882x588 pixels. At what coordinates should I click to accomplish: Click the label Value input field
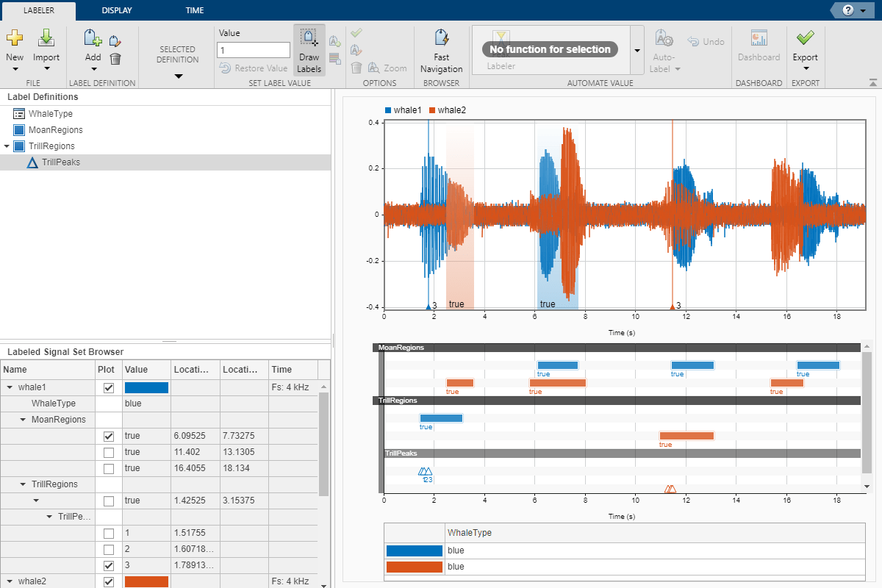click(254, 50)
